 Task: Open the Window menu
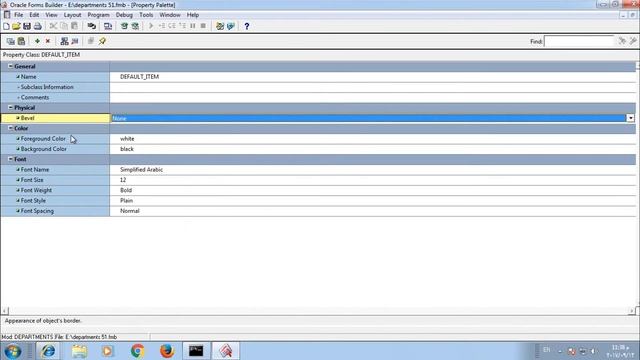tap(170, 15)
